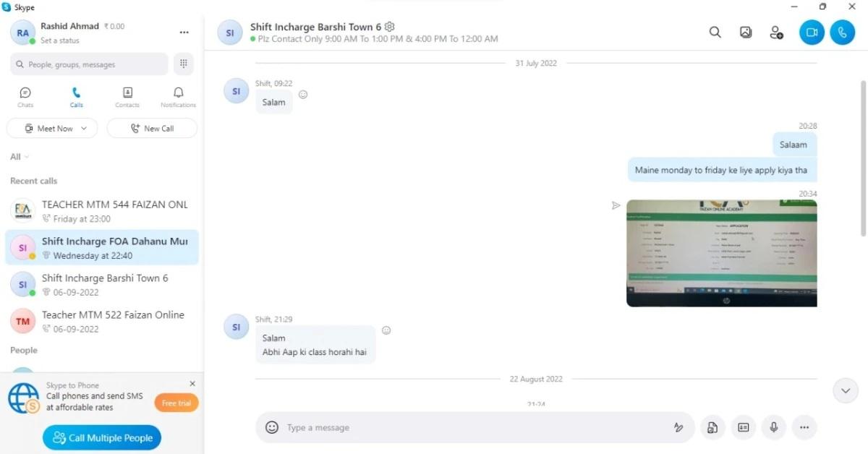The width and height of the screenshot is (868, 454).
Task: Expand the Meet Now dropdown arrow
Action: [x=85, y=129]
